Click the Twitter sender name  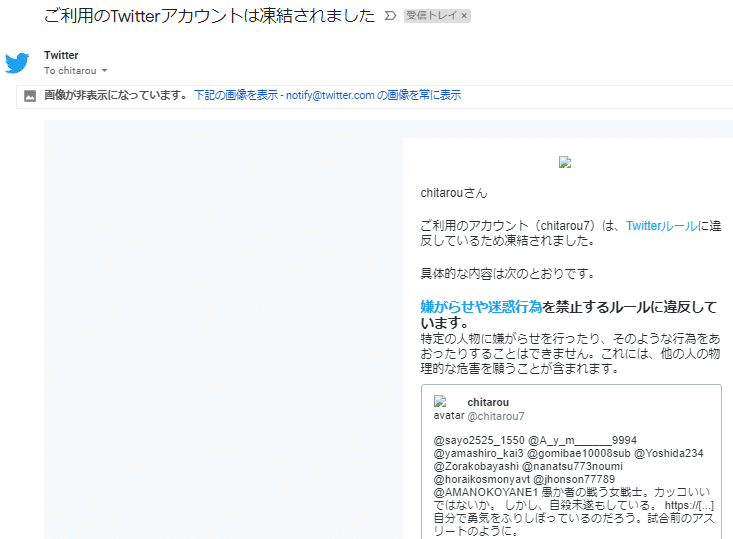coord(61,55)
